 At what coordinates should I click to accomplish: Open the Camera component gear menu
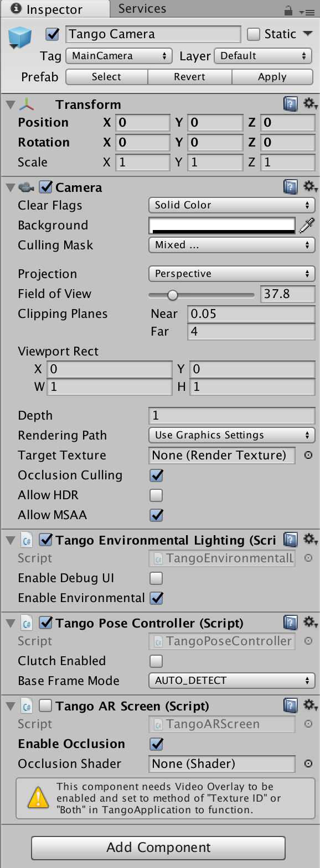click(310, 187)
